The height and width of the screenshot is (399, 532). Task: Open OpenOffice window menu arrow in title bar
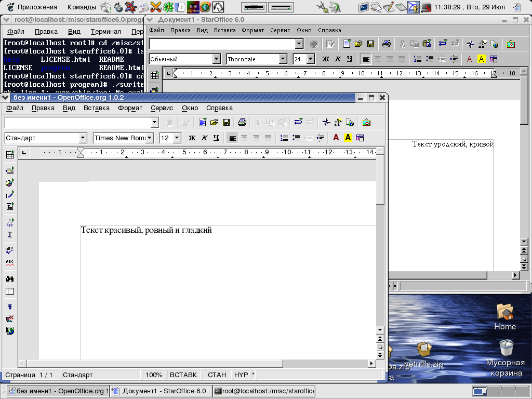click(5, 98)
